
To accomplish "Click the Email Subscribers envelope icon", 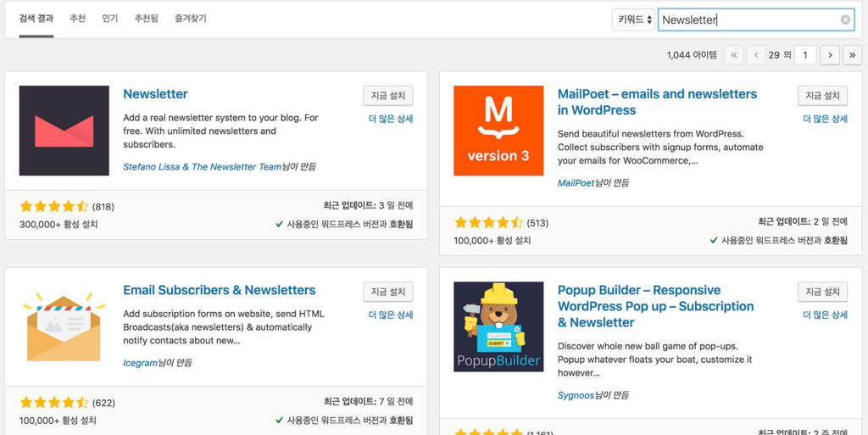I will pos(64,326).
